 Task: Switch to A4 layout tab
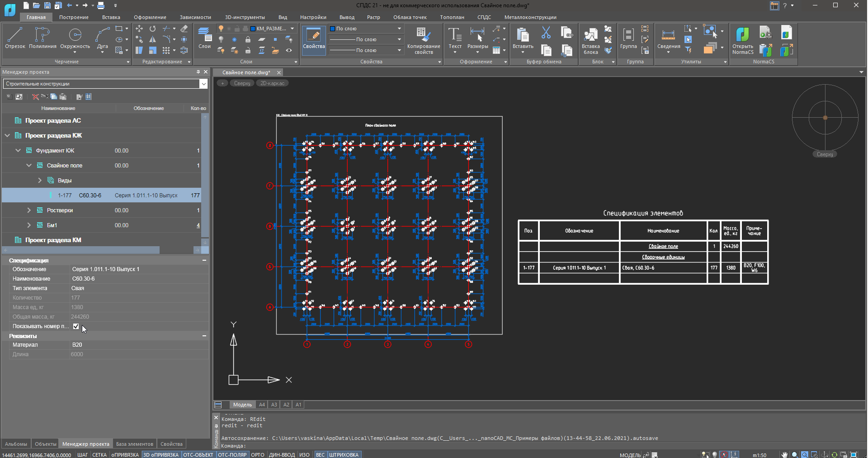click(262, 405)
